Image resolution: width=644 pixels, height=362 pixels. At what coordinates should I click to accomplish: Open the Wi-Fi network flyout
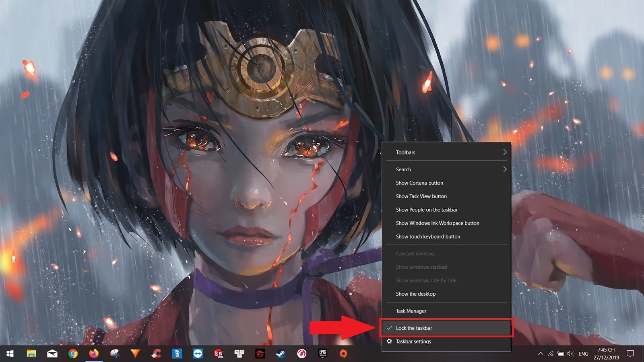(551, 354)
